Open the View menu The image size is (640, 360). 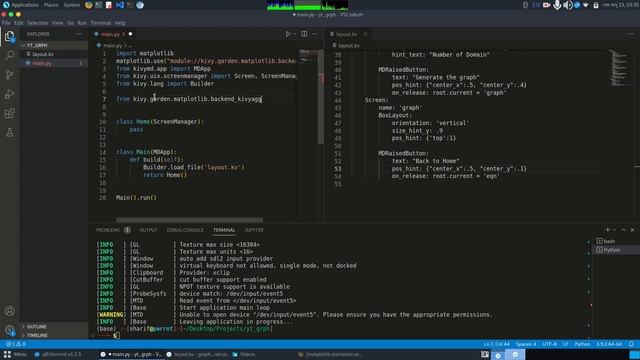pos(58,23)
